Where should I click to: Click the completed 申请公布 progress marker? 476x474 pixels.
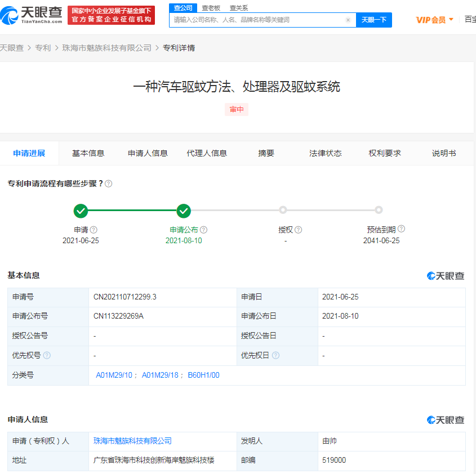point(184,211)
